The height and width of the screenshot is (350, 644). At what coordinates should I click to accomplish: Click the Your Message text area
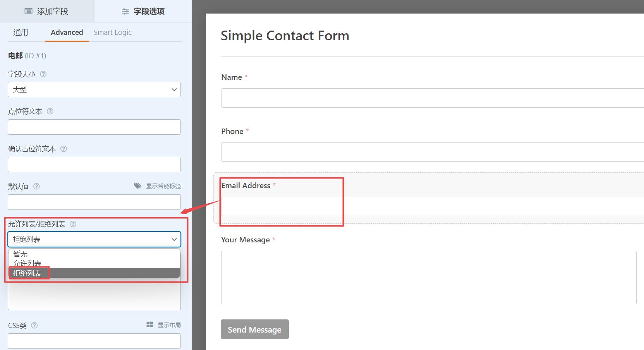(x=429, y=278)
